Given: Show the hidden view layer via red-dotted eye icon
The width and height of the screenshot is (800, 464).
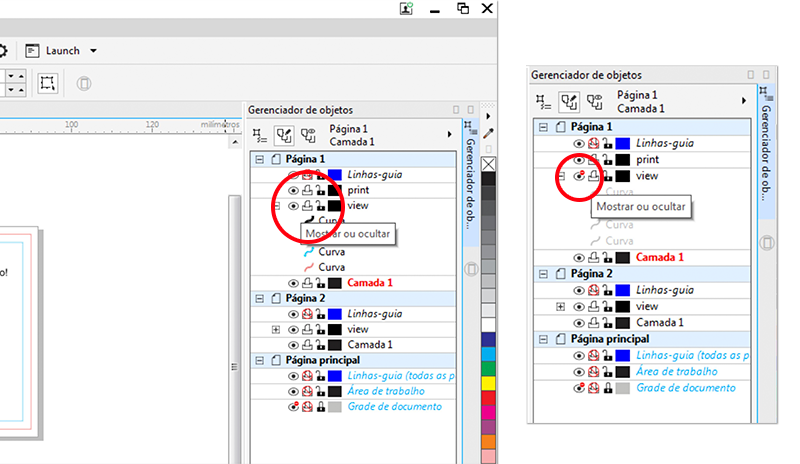Looking at the screenshot, I should coord(579,176).
